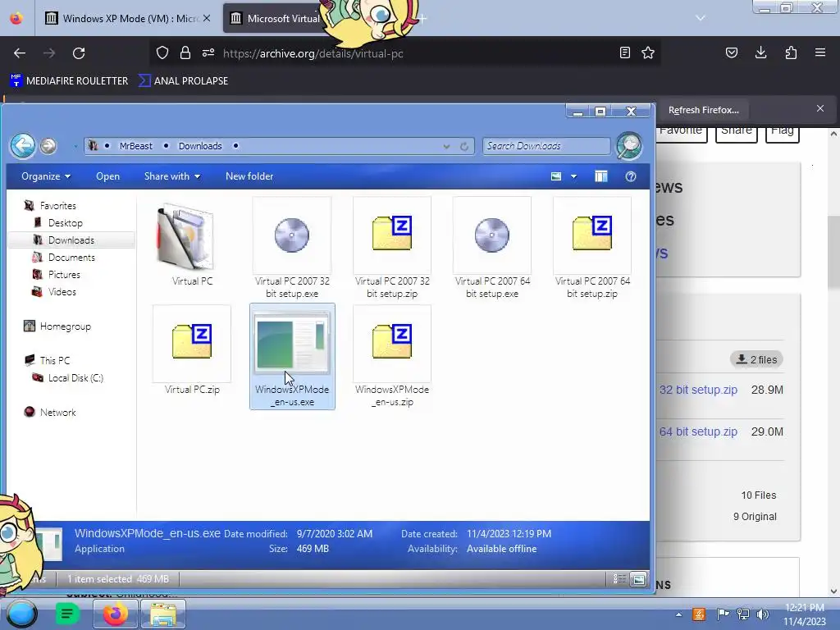Open site permissions icon in Firefox address bar
The width and height of the screenshot is (840, 630).
(x=208, y=52)
